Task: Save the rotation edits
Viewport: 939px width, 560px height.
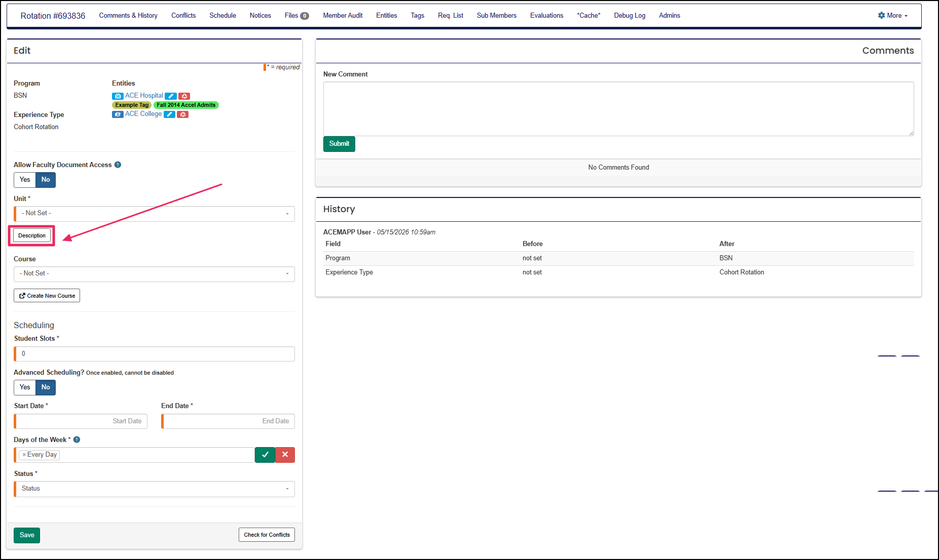Action: (x=27, y=535)
